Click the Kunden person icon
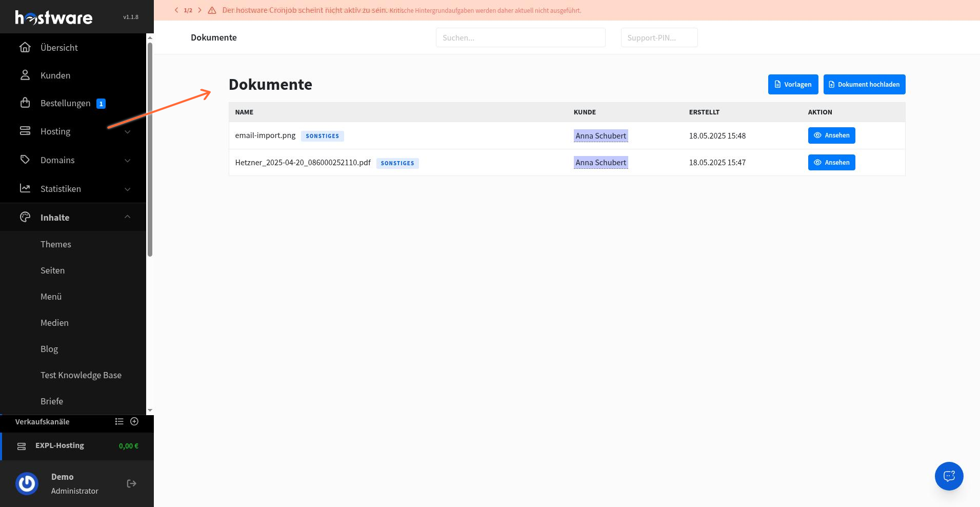Screen dimensions: 980x507 (25, 75)
